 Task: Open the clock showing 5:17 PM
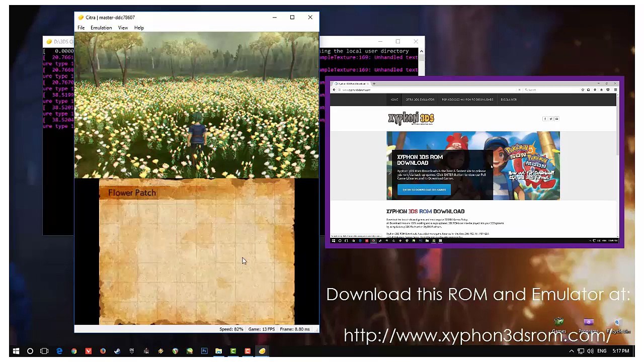pyautogui.click(x=621, y=351)
